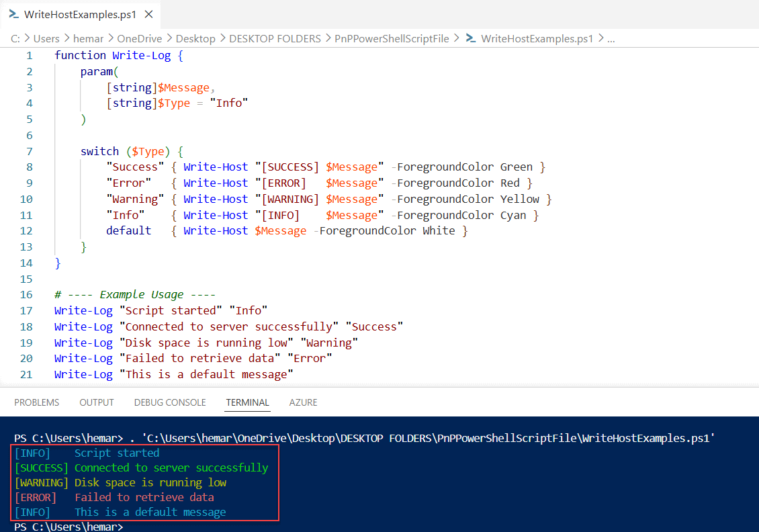
Task: Switch to the OUTPUT panel tab
Action: [x=96, y=402]
